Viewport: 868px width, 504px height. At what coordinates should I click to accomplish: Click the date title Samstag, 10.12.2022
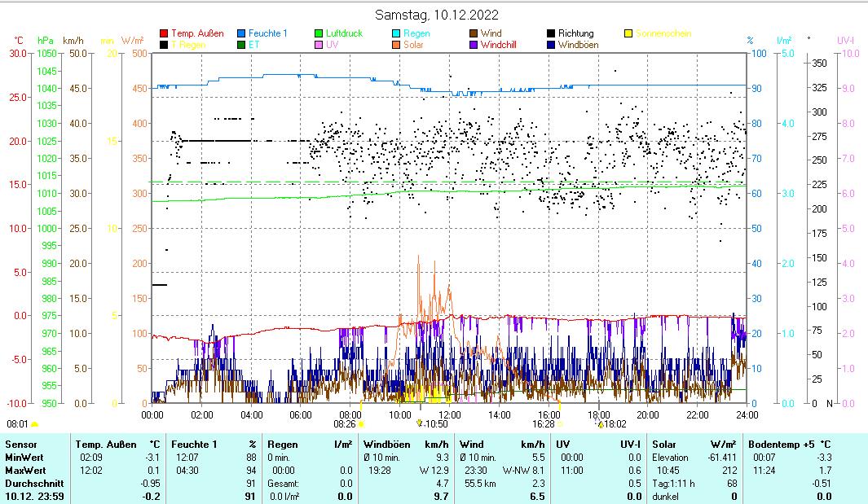click(x=438, y=15)
